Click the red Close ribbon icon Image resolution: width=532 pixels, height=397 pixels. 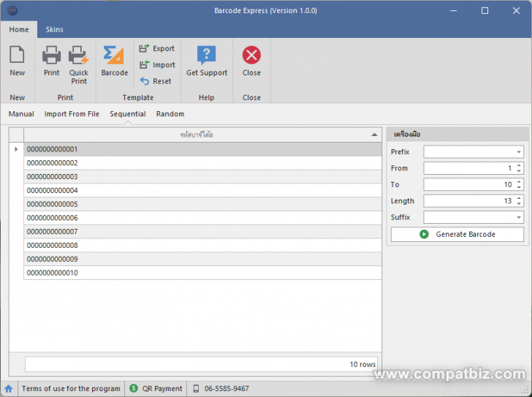tap(251, 55)
